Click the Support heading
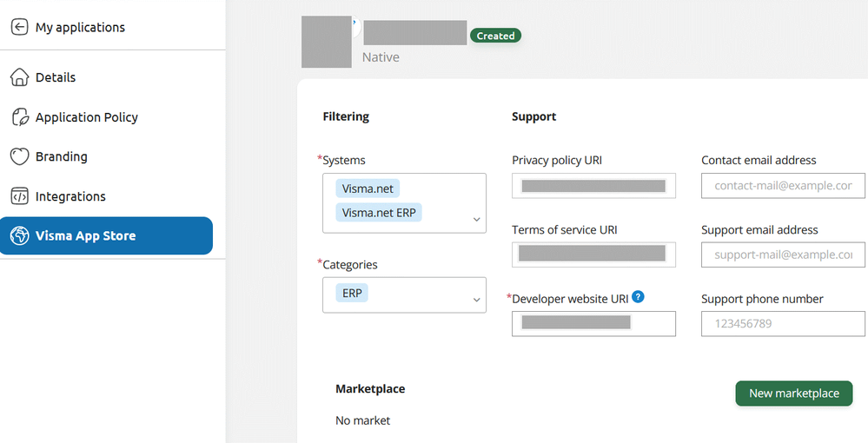The image size is (868, 443). 533,117
